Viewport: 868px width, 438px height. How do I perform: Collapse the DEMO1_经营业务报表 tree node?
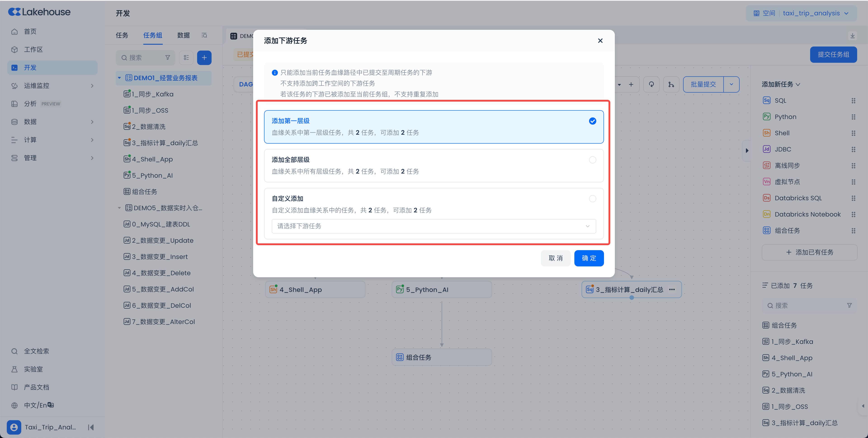point(119,78)
